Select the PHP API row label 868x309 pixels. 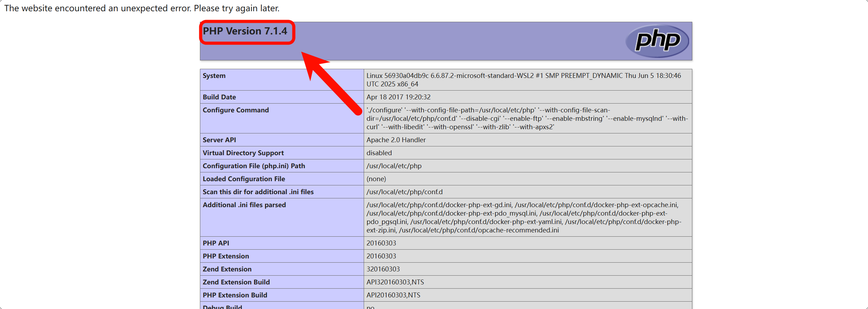pos(216,243)
